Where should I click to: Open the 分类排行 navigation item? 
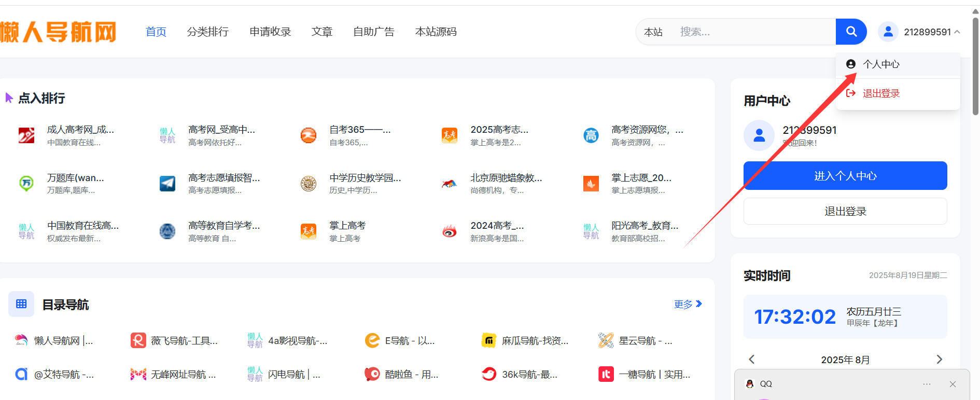point(208,32)
